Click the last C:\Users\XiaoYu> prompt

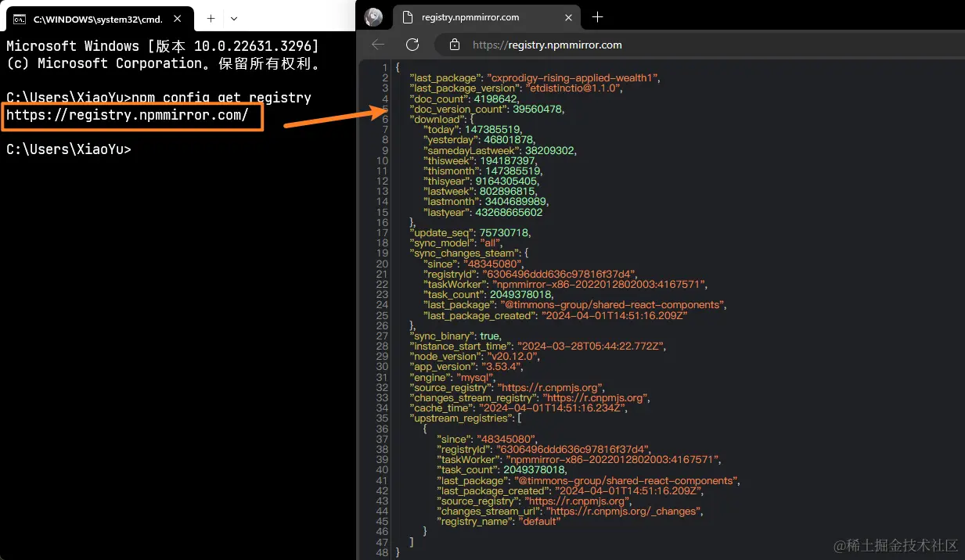point(69,149)
